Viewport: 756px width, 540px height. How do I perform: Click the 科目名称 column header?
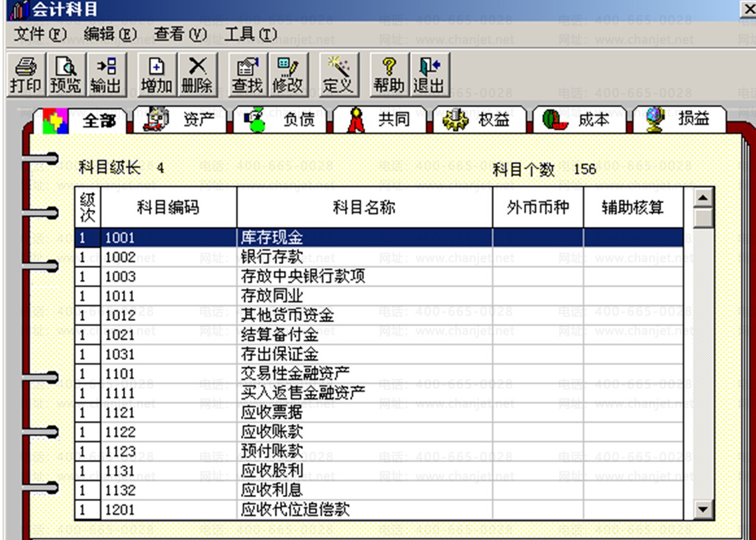click(365, 207)
